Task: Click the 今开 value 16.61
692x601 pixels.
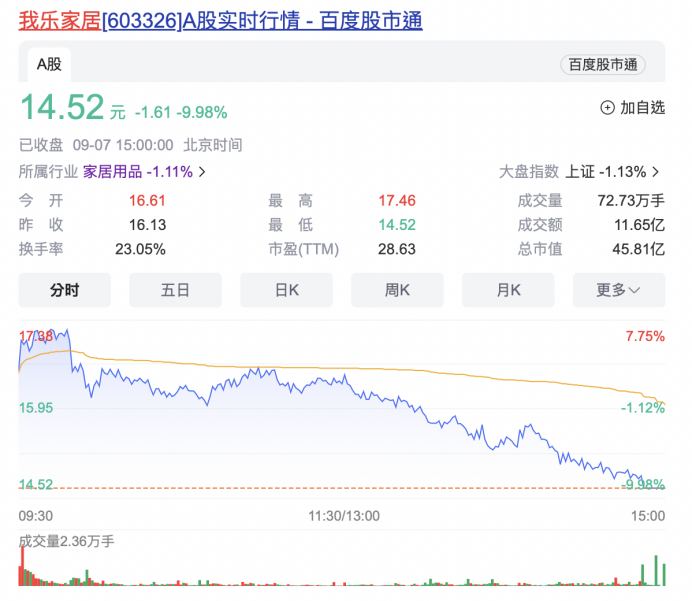Action: point(147,201)
